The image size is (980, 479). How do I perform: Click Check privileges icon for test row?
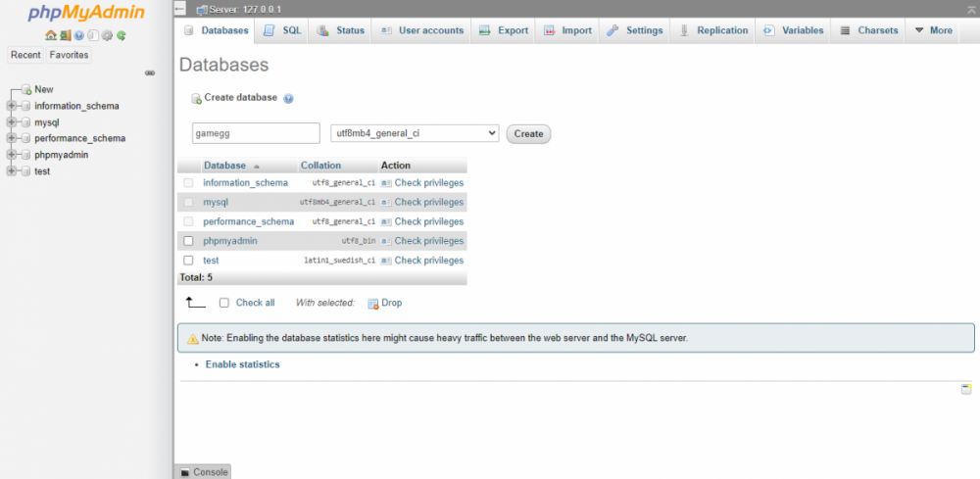[x=386, y=261]
